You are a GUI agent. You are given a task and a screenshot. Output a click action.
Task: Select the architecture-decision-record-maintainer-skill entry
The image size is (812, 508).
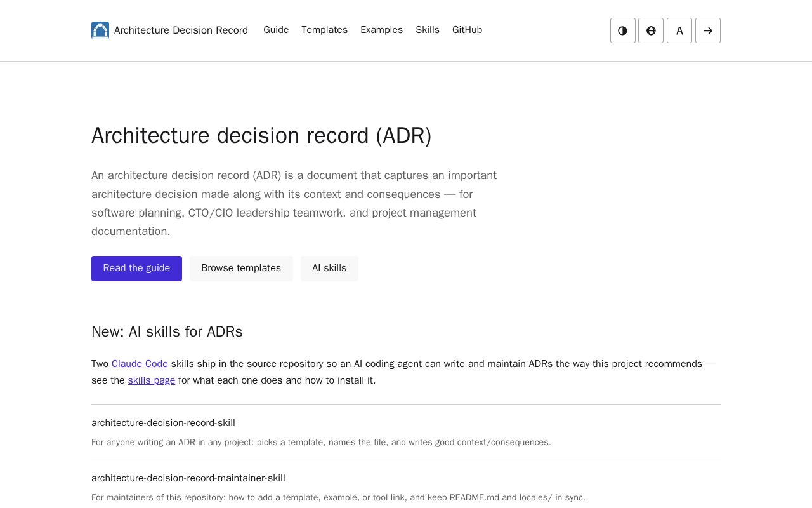188,478
